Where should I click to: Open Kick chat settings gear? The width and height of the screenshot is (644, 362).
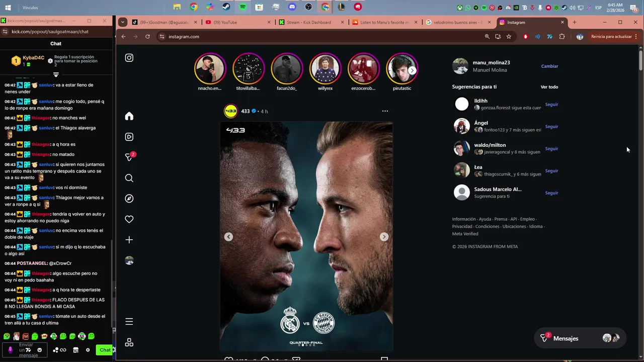(x=88, y=350)
